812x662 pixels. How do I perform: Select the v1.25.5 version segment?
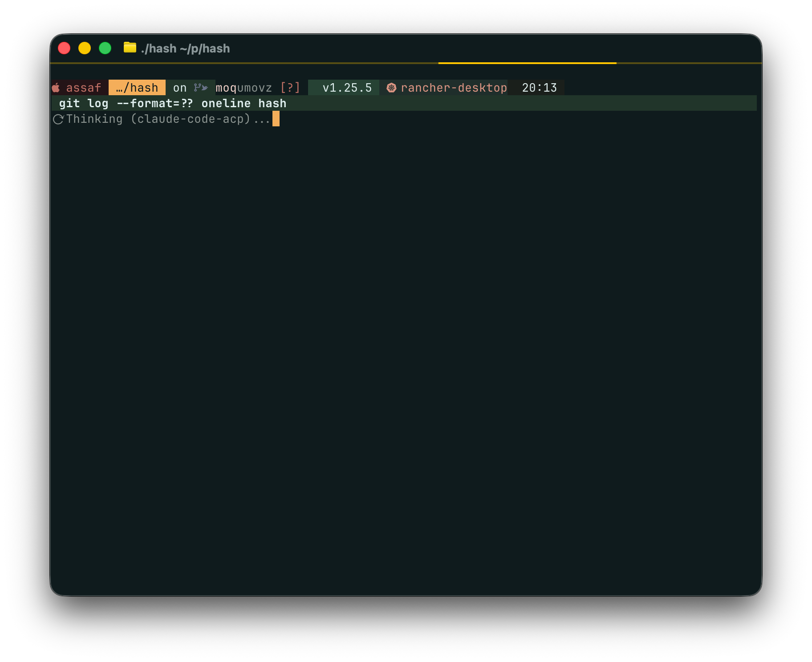click(347, 88)
